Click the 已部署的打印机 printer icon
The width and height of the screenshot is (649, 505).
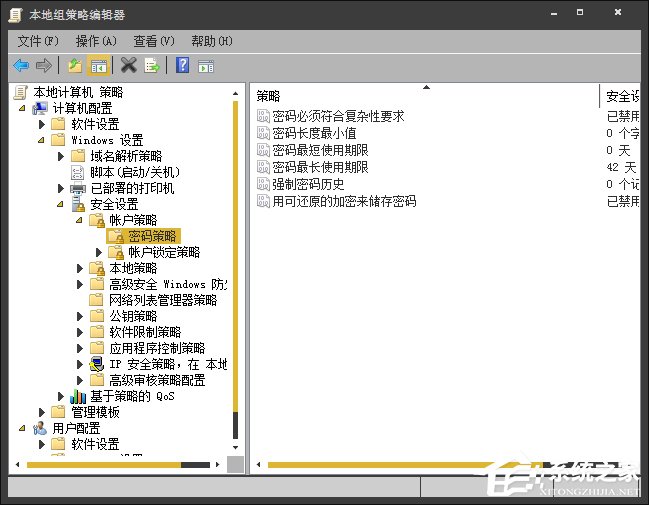pos(78,188)
